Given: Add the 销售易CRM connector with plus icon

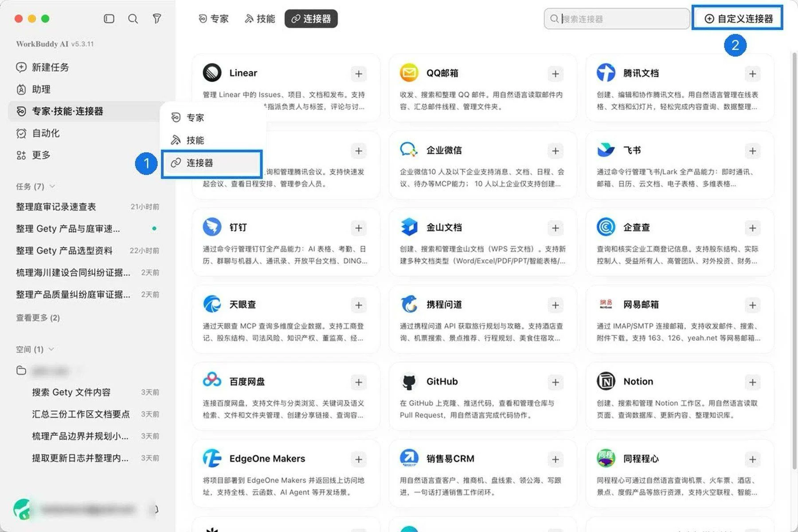Looking at the screenshot, I should [555, 459].
